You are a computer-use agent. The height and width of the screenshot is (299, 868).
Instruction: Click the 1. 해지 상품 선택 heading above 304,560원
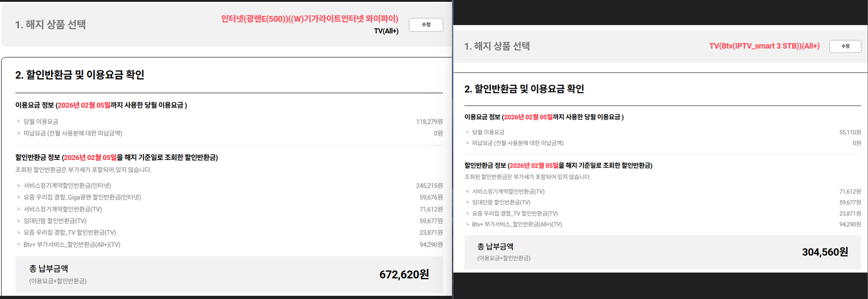click(x=497, y=46)
